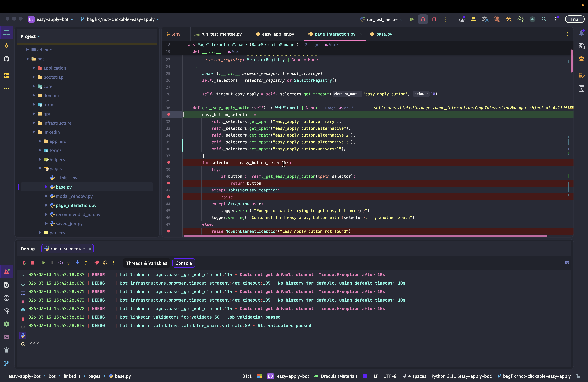Click the Python 3.11 interpreter in status bar
Viewport: 588px width, 382px height.
(x=462, y=376)
